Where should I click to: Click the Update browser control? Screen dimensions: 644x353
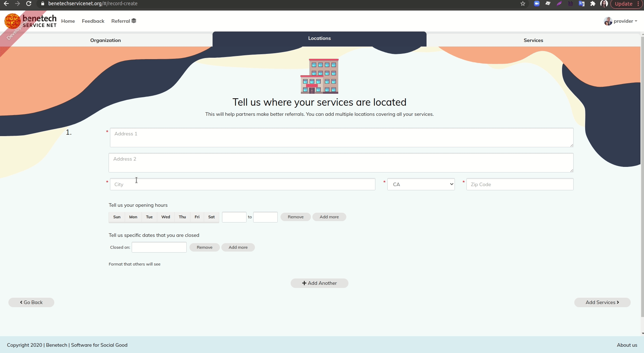[624, 4]
